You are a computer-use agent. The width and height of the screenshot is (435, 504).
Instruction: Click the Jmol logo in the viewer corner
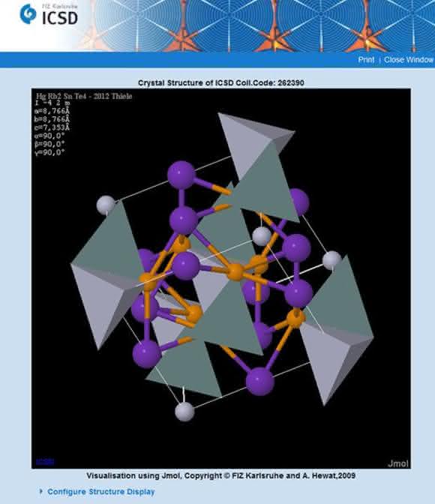pyautogui.click(x=397, y=463)
